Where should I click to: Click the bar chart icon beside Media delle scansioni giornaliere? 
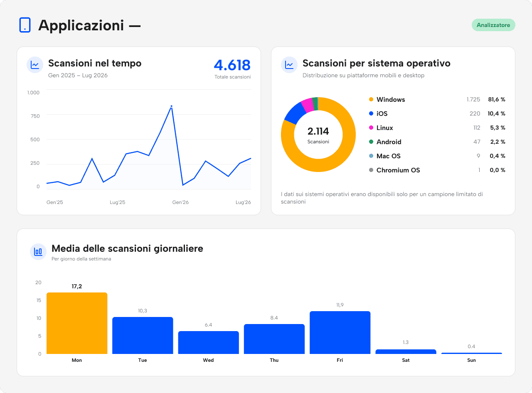[x=38, y=252]
